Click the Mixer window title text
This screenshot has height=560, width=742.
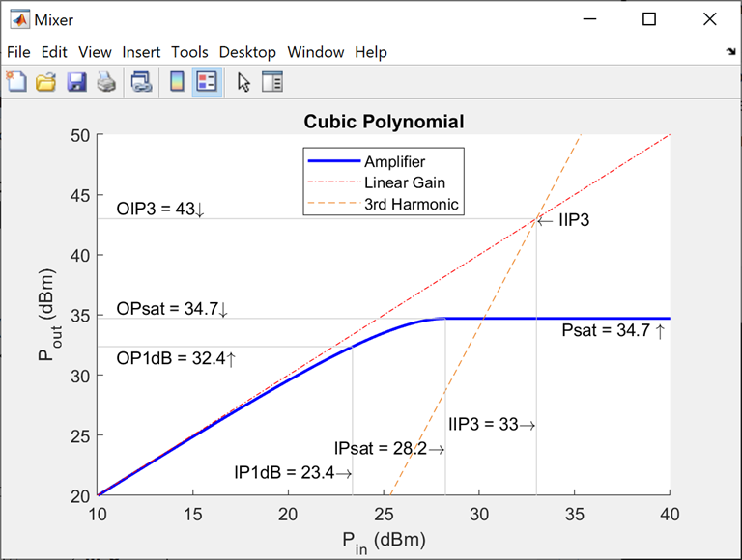tap(53, 20)
